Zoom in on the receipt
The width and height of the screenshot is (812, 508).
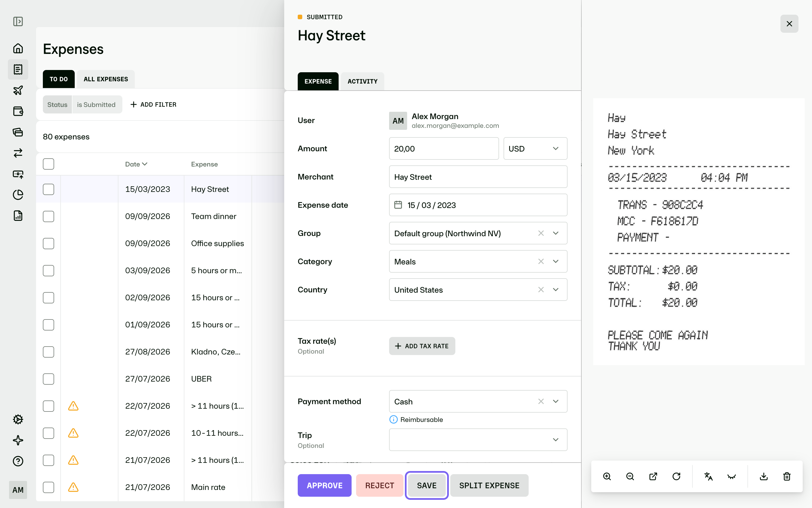(x=607, y=476)
